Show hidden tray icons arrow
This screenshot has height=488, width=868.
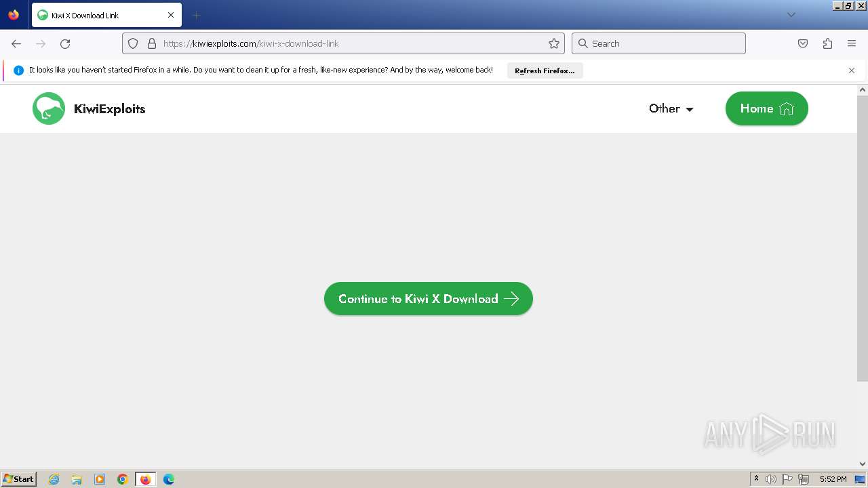(757, 479)
